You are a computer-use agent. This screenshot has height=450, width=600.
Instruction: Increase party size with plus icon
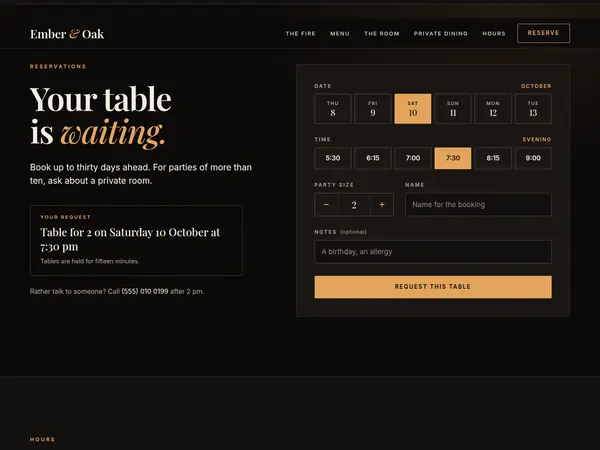[382, 205]
